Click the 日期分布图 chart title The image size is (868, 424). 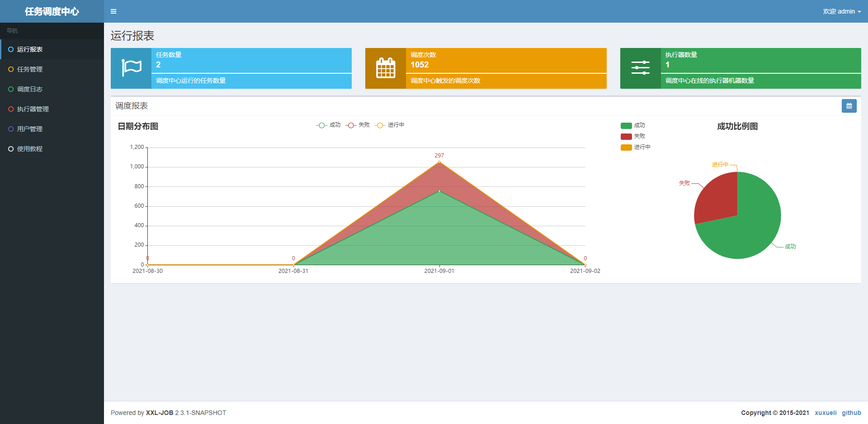[138, 126]
